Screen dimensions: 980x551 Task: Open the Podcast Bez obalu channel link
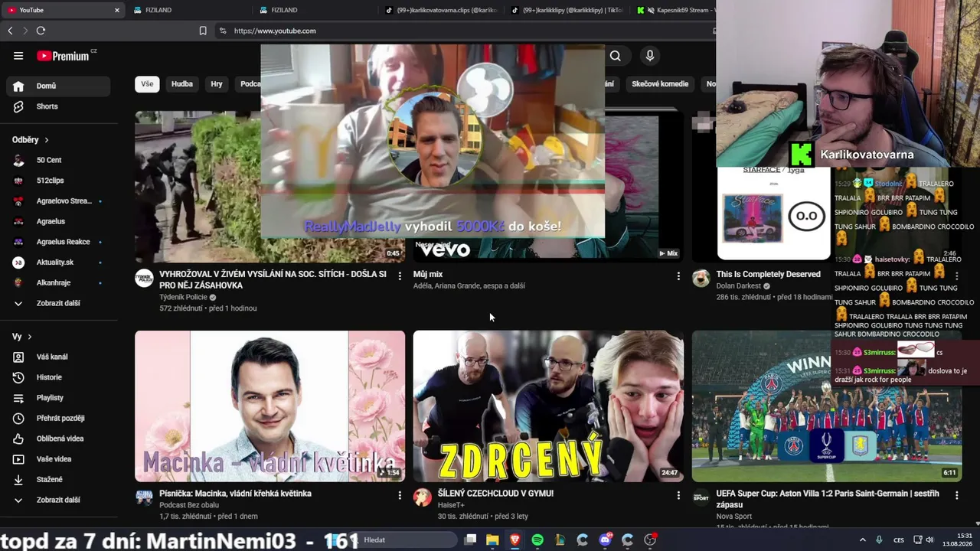click(188, 505)
